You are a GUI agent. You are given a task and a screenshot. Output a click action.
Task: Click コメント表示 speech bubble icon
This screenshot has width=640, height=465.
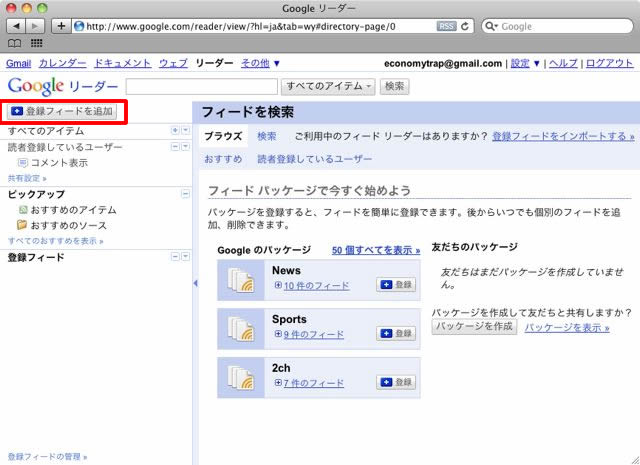(23, 163)
